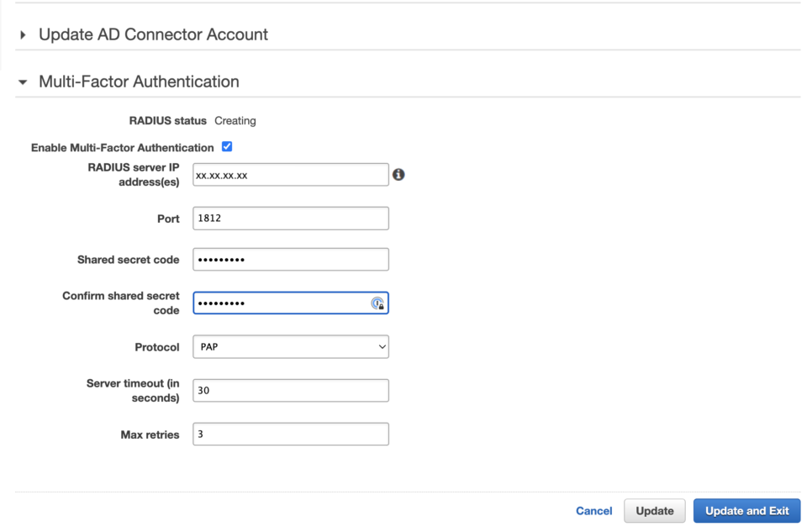Click the collapse arrow before Multi-Factor Authentication
Viewport: 807px width, 532px height.
point(21,82)
